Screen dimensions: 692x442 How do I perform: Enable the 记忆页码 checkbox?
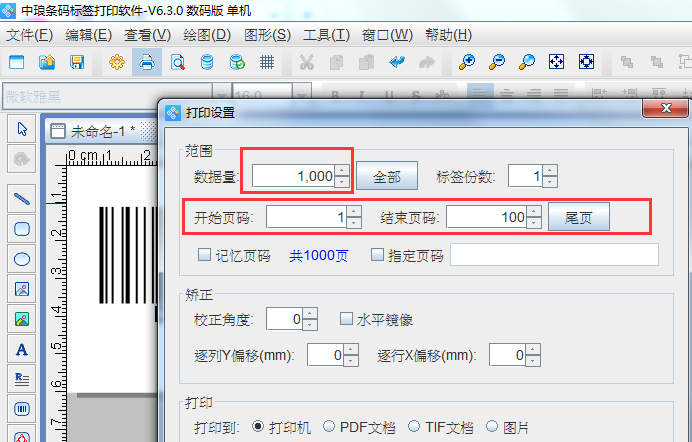(205, 255)
